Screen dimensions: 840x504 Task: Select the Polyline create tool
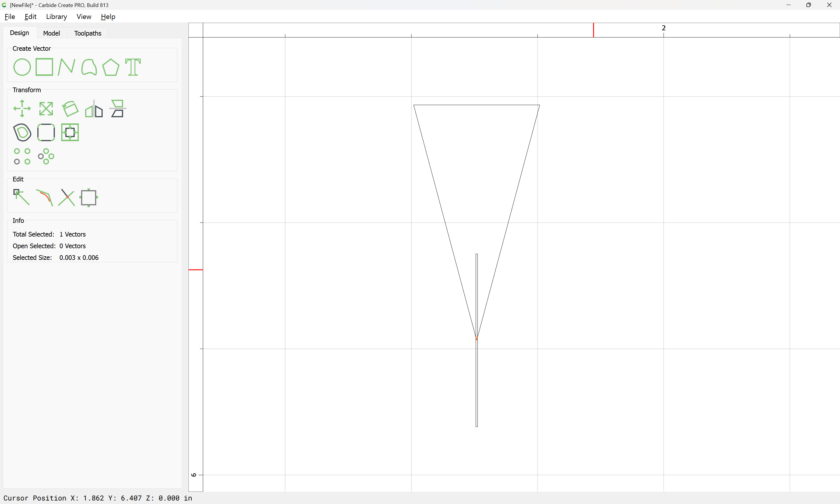66,67
